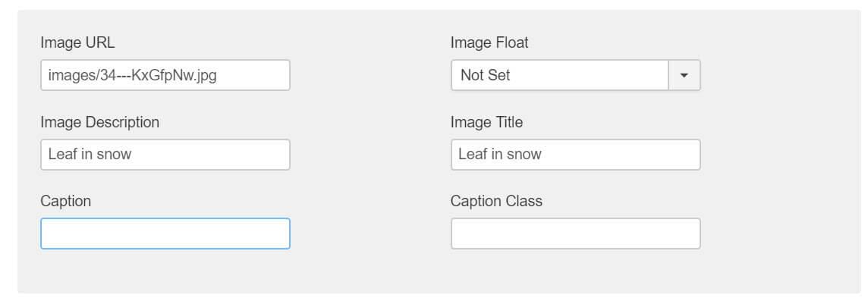Click 'Leaf in snow' text under Image Description
868x298 pixels.
tap(90, 154)
